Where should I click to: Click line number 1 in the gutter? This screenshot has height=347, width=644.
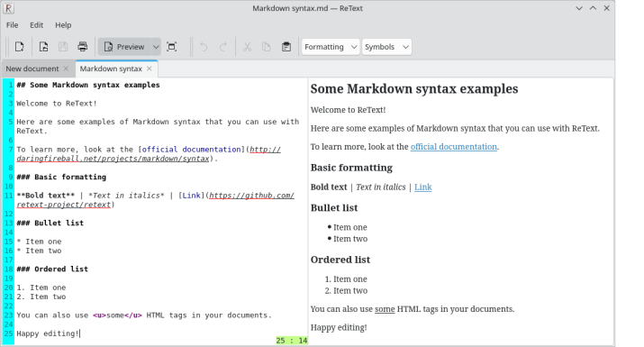pyautogui.click(x=10, y=85)
